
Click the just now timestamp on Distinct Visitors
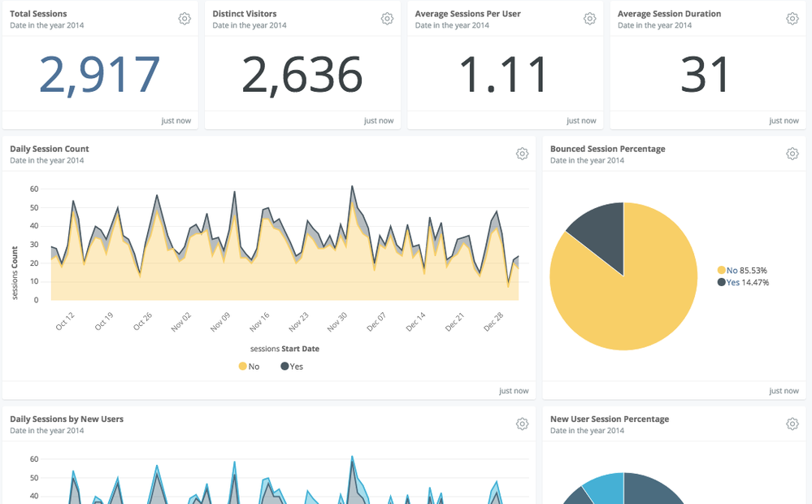379,120
